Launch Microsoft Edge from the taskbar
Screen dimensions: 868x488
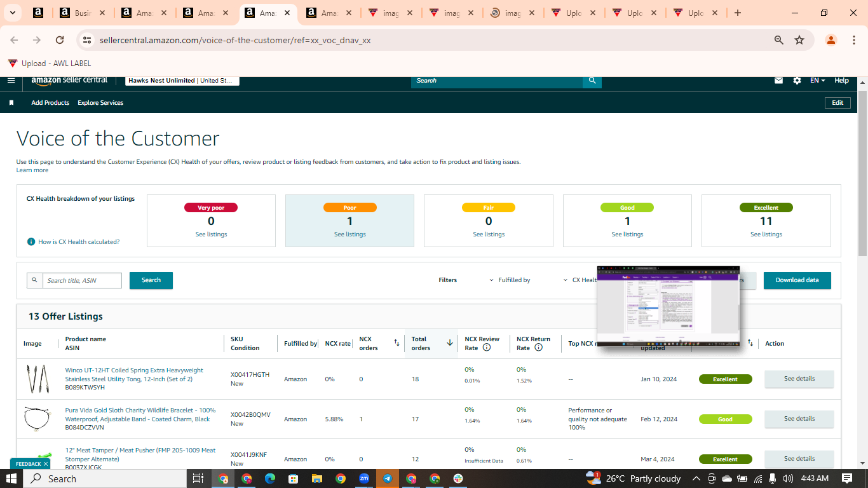pos(269,478)
